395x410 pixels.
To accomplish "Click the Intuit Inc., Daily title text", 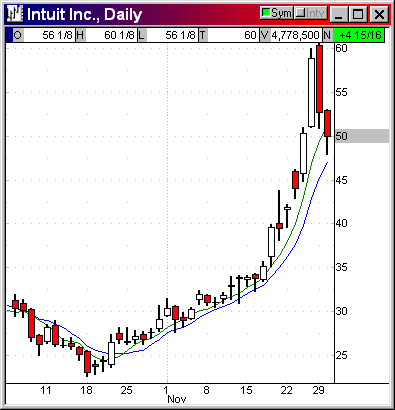I will (x=84, y=14).
